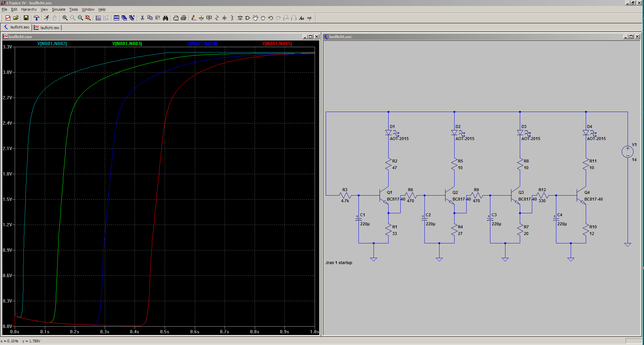Open the View menu
644x345 pixels.
[x=44, y=9]
